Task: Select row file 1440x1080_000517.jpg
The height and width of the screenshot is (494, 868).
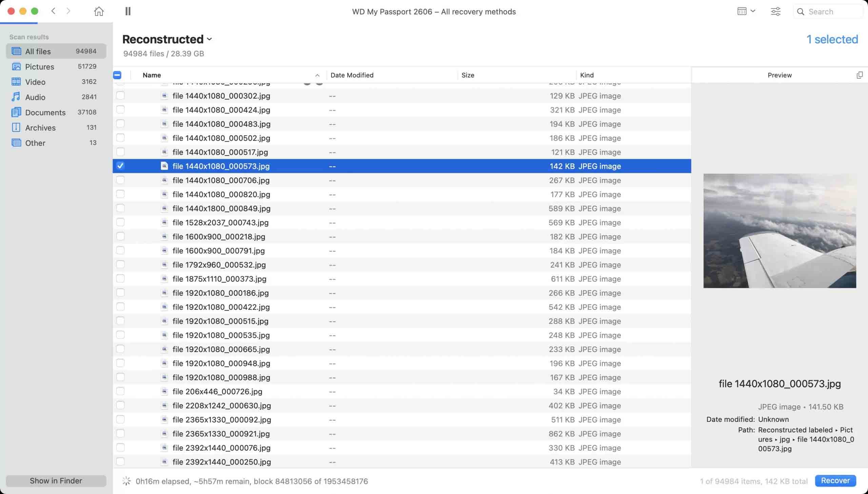Action: tap(402, 152)
